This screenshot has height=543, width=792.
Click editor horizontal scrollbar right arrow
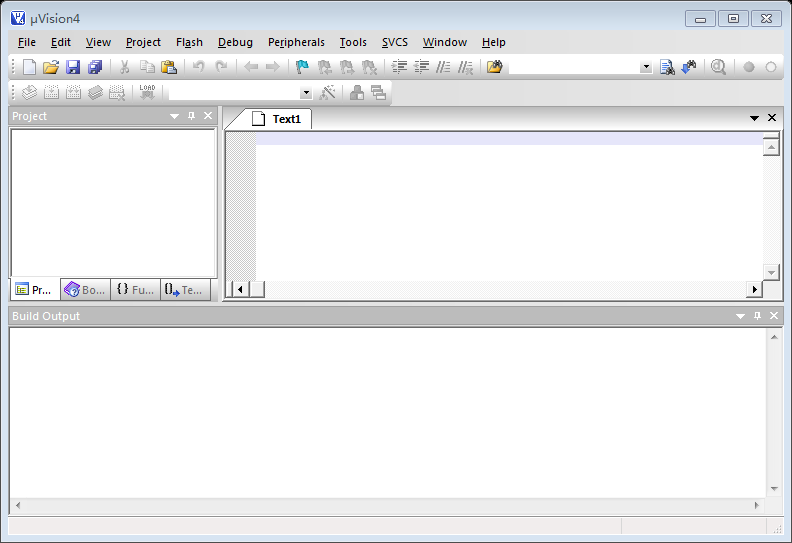coord(754,289)
